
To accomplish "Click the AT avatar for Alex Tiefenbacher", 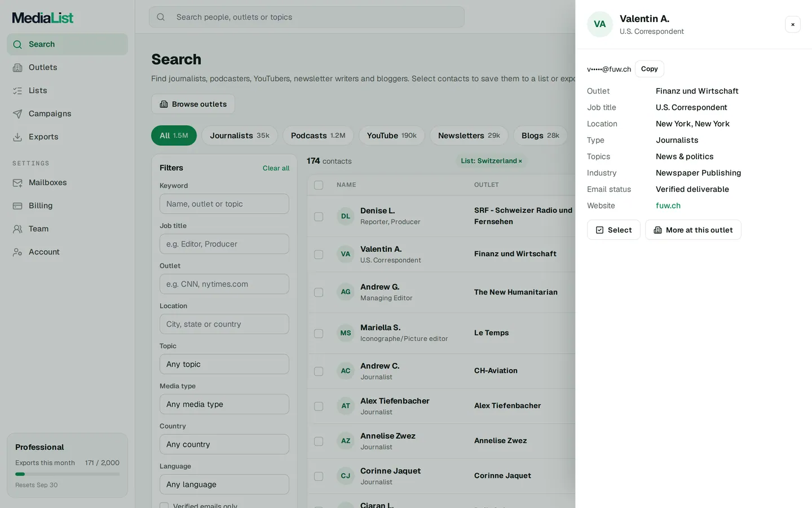I will pyautogui.click(x=346, y=406).
